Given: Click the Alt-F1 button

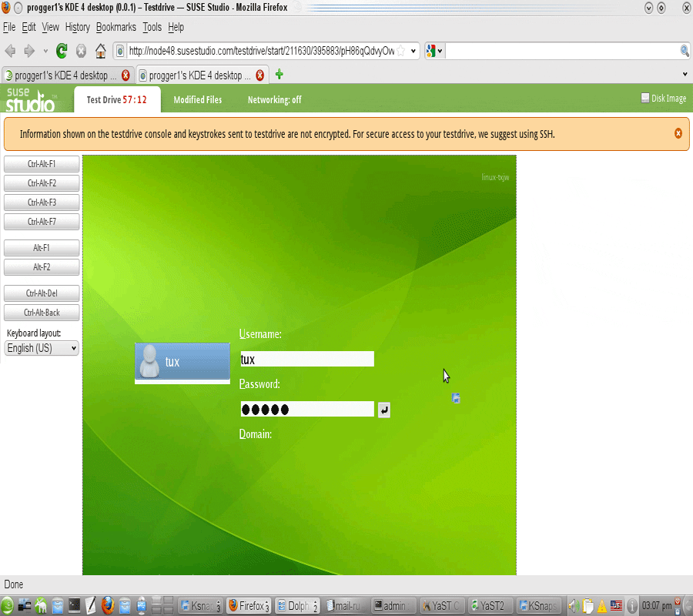Looking at the screenshot, I should click(42, 248).
